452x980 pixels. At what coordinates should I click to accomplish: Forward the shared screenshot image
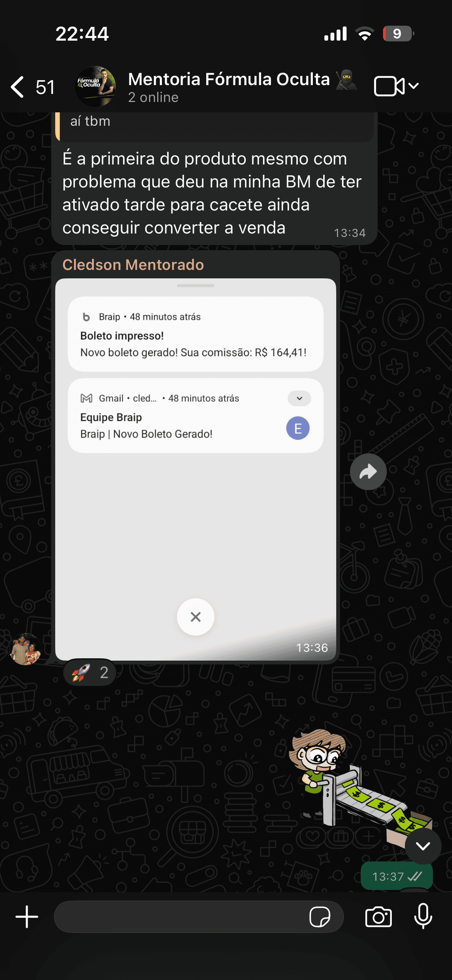(368, 472)
